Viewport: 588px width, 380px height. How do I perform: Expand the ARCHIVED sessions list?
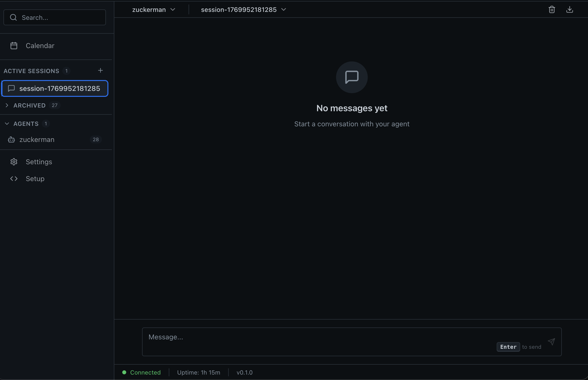coord(7,105)
